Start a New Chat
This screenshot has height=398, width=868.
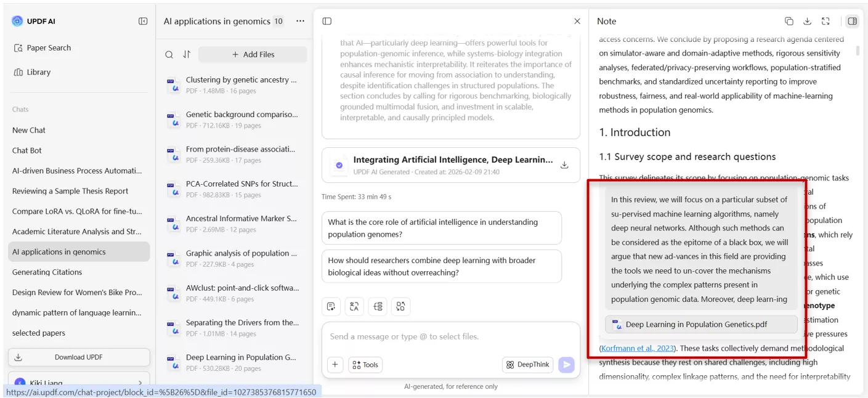click(28, 130)
